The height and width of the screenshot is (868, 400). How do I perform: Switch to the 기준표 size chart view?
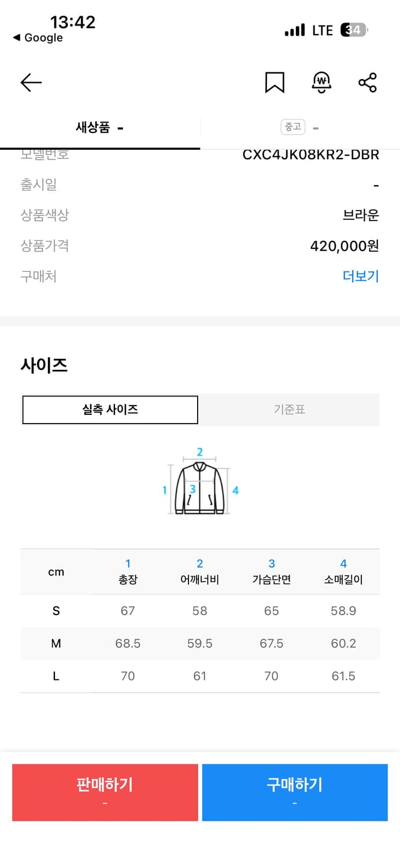pos(288,410)
